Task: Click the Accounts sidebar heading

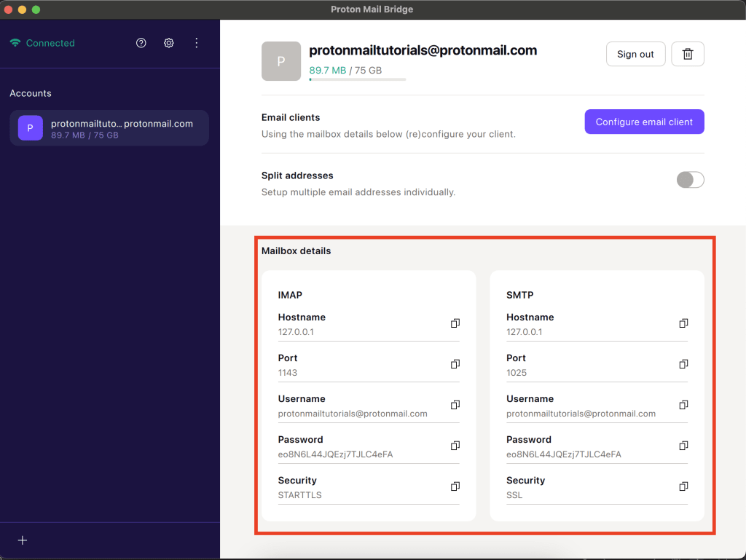Action: point(31,93)
